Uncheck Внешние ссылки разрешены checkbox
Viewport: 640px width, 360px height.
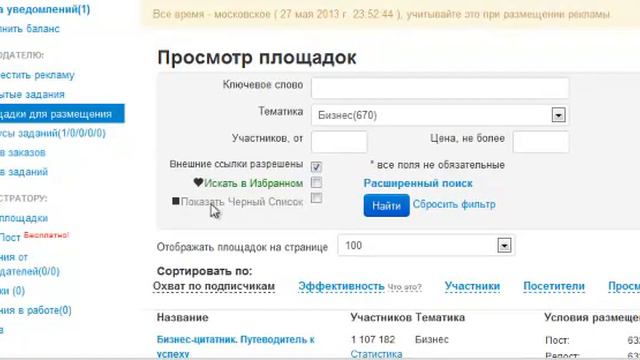pos(316,167)
